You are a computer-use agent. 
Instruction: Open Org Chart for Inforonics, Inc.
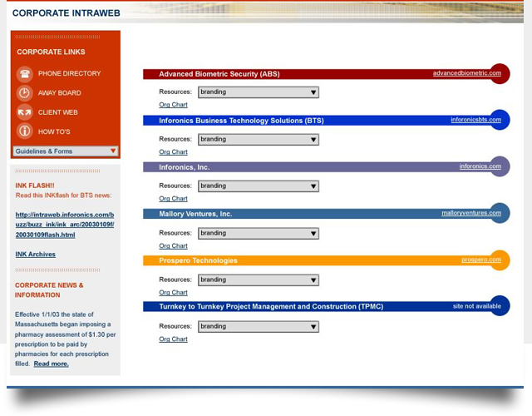(173, 198)
